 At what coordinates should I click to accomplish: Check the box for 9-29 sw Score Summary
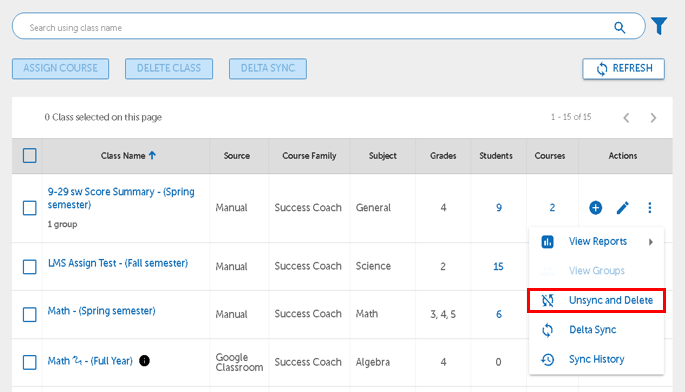click(x=29, y=208)
